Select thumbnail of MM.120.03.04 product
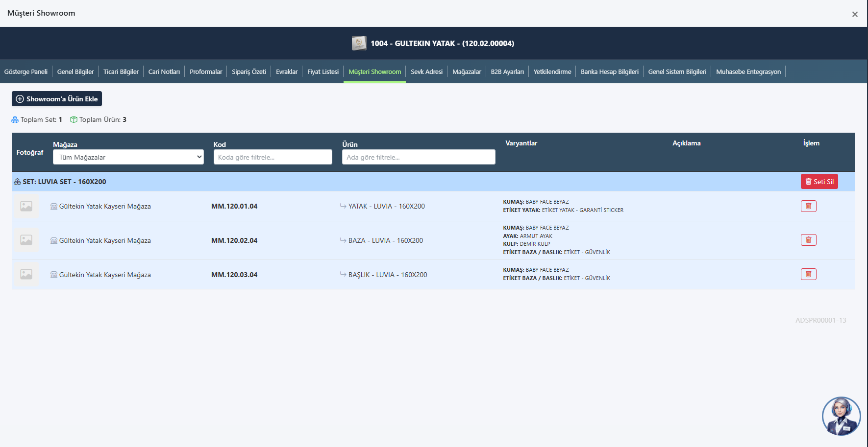This screenshot has height=447, width=868. tap(26, 274)
